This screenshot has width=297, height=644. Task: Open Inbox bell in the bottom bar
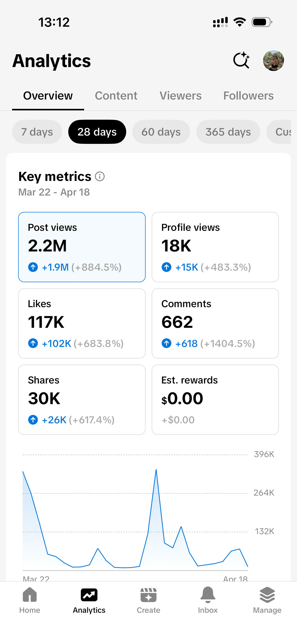(208, 600)
